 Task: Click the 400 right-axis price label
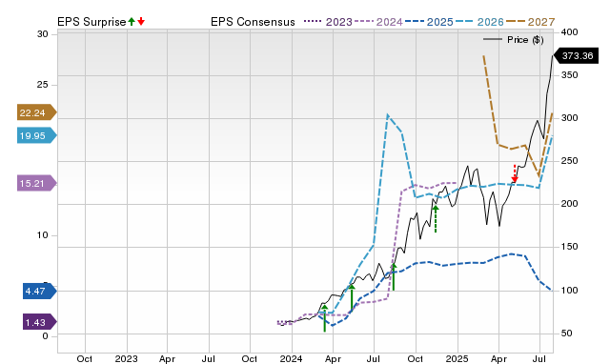coord(570,32)
